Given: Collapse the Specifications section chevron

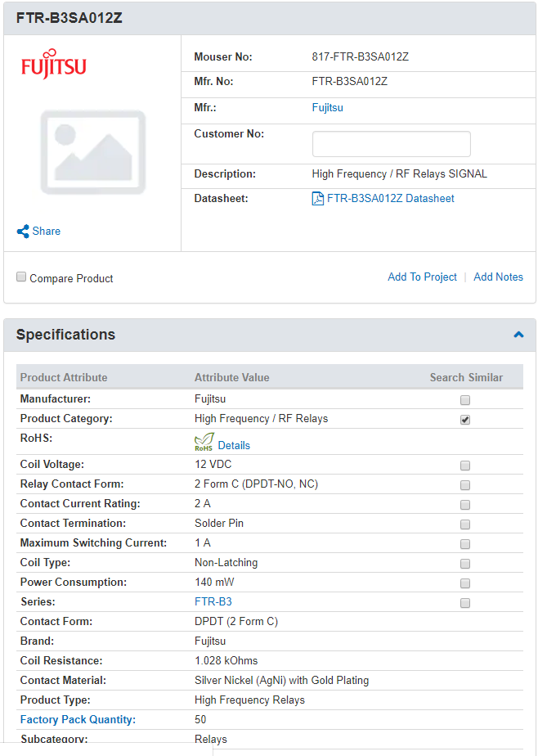Looking at the screenshot, I should point(518,335).
